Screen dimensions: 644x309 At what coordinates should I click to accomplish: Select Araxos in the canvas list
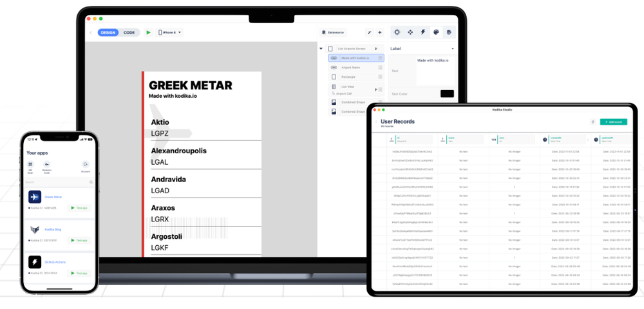205,213
